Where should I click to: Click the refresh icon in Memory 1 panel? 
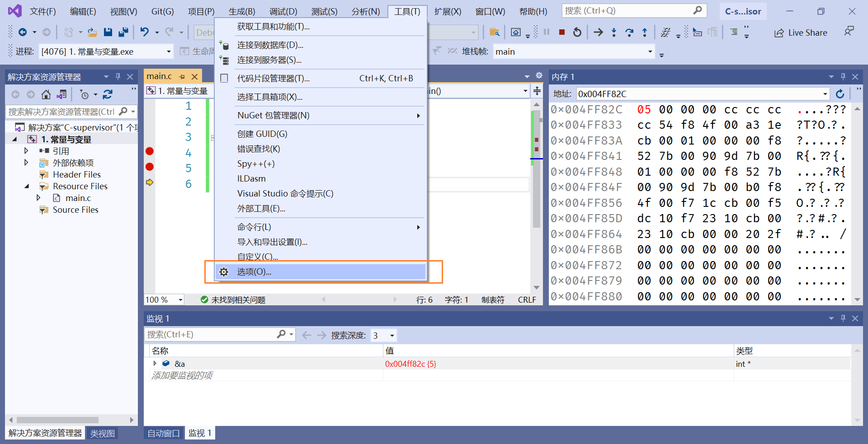[840, 94]
